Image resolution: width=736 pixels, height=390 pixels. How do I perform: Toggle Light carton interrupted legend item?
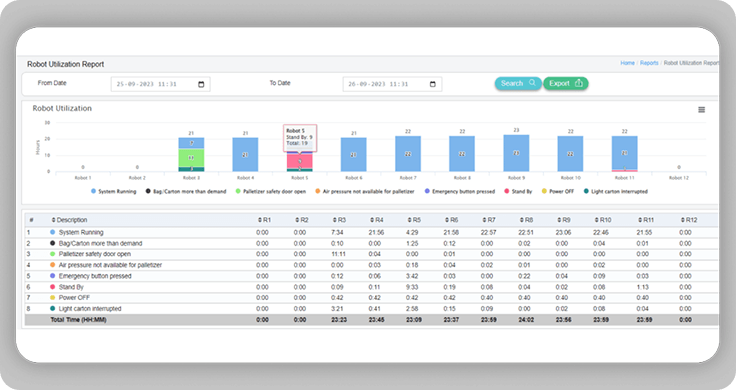616,191
